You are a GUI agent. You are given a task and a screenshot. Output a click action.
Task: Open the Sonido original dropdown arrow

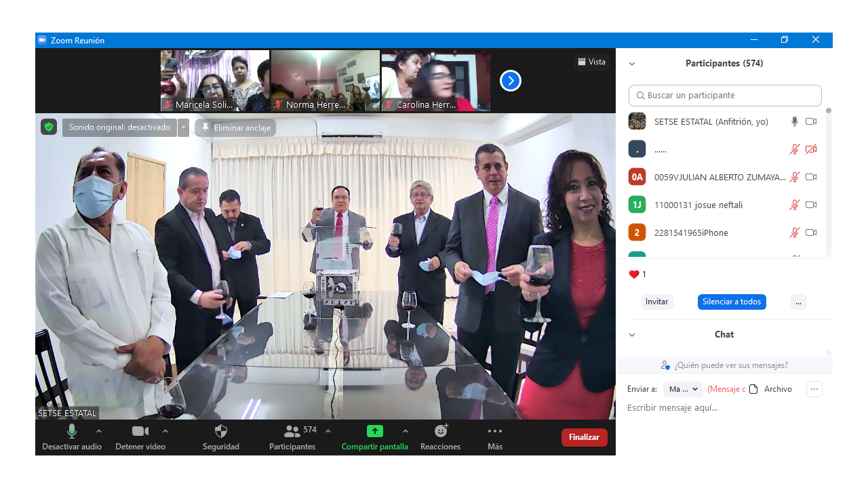(183, 127)
